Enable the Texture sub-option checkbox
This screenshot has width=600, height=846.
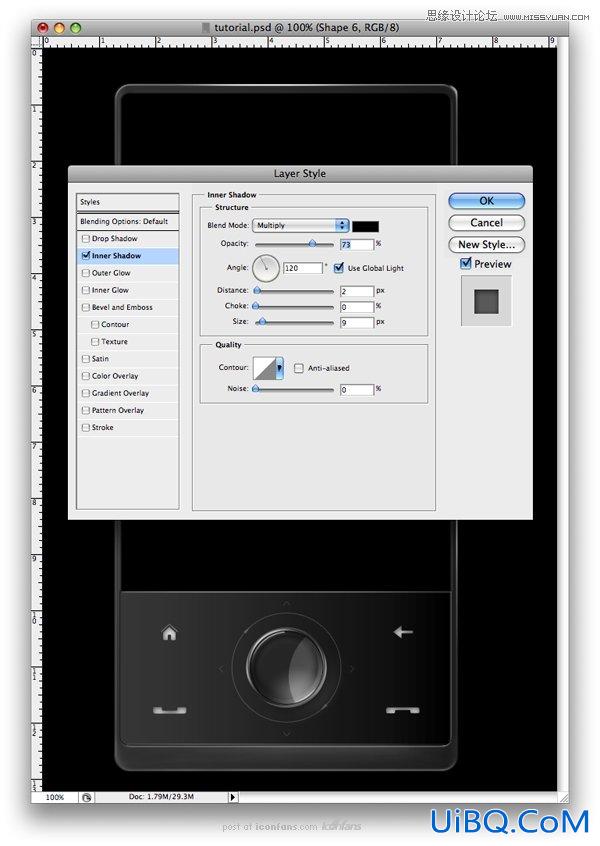tap(95, 342)
